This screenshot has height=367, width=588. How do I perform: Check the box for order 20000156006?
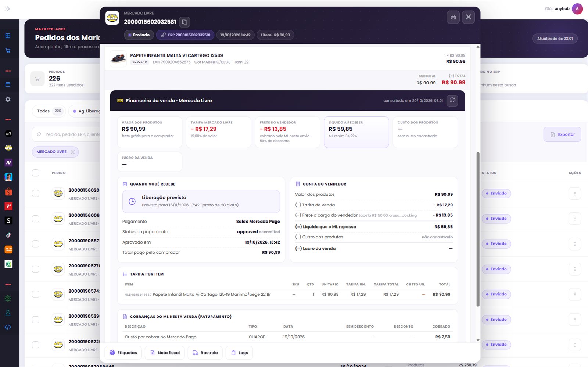36,219
